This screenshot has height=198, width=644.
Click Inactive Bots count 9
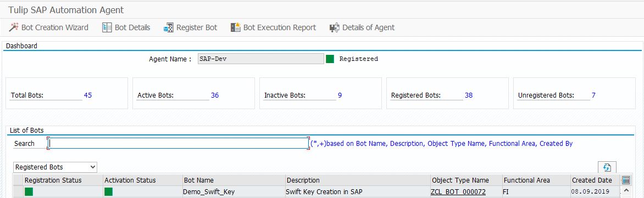tap(340, 95)
